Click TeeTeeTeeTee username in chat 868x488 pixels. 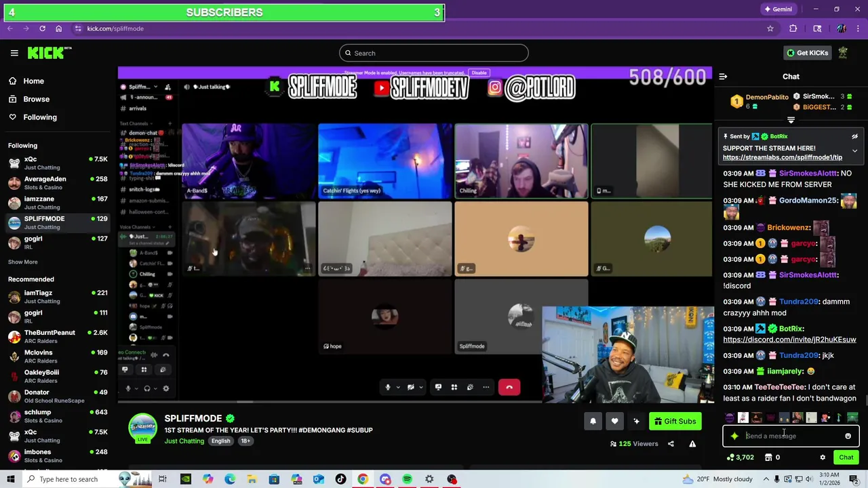780,387
